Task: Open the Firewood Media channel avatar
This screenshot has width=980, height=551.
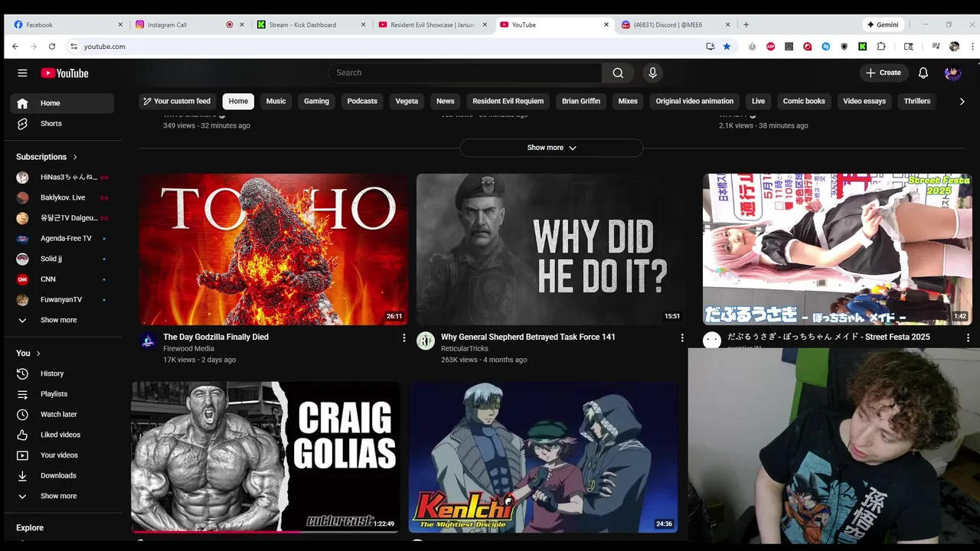Action: tap(148, 341)
